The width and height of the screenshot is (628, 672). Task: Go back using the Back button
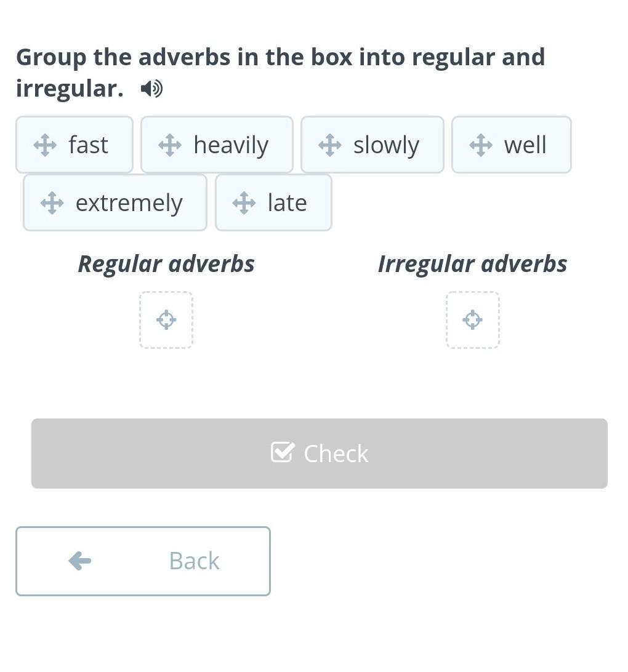pyautogui.click(x=143, y=561)
